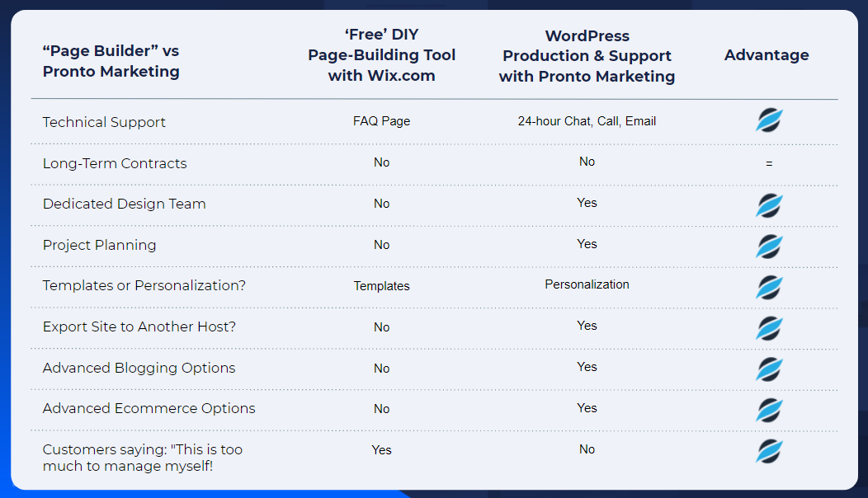Select the 'FAQ Page' cell
Image resolution: width=868 pixels, height=498 pixels.
pos(381,120)
